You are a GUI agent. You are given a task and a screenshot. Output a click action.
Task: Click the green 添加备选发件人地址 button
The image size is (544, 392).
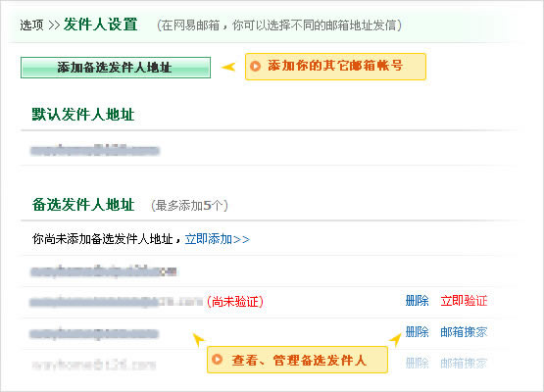(116, 68)
